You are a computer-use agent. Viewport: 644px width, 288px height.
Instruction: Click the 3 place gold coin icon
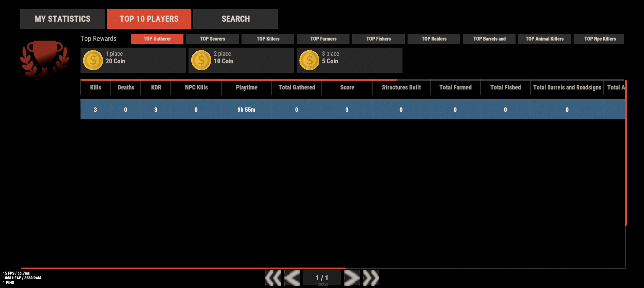(x=309, y=60)
